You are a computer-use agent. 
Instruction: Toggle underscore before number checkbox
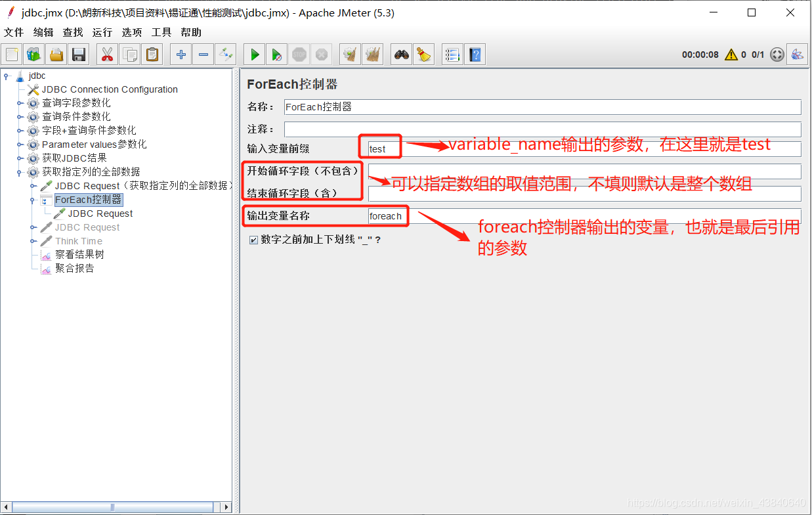point(253,240)
